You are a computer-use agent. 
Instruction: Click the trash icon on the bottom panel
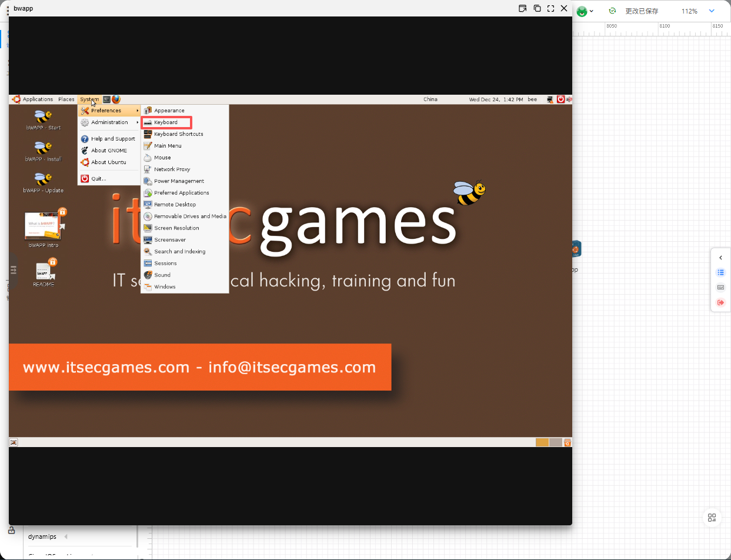click(568, 442)
